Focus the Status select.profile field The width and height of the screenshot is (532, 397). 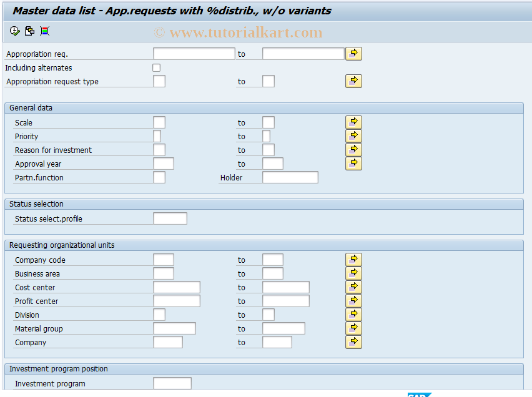[170, 218]
